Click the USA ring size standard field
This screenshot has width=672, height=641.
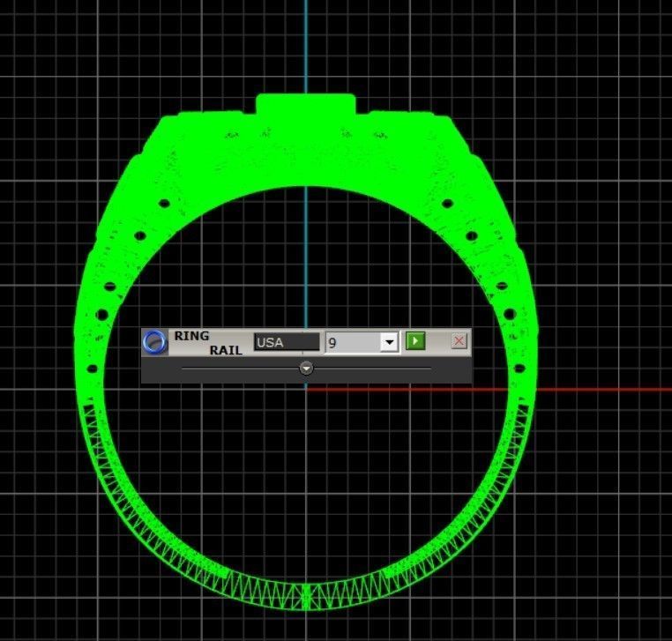[287, 342]
